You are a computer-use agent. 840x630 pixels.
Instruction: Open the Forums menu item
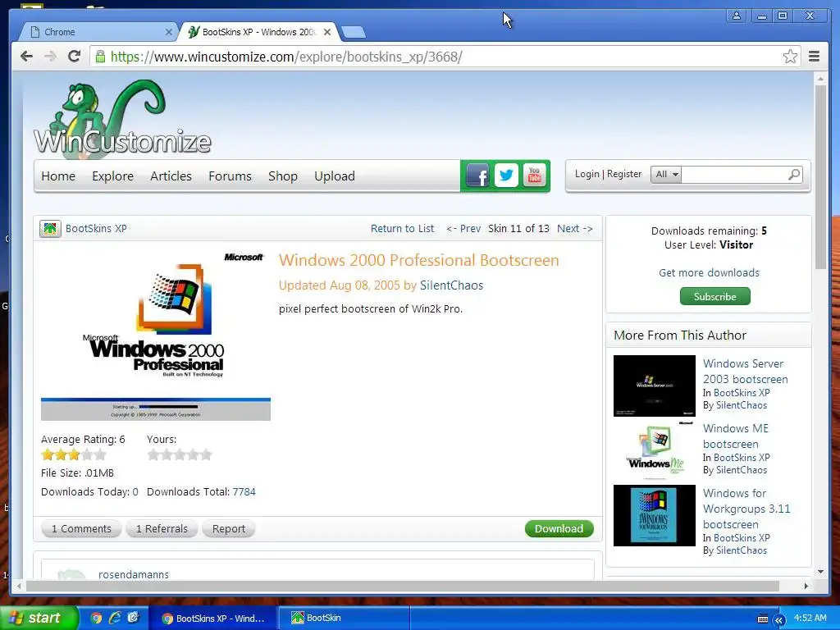coord(230,176)
